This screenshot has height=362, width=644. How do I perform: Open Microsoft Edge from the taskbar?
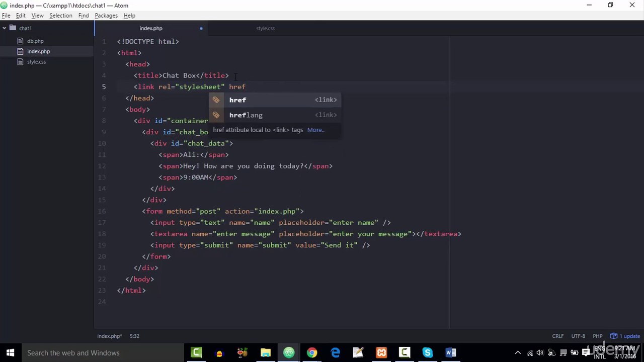click(335, 352)
